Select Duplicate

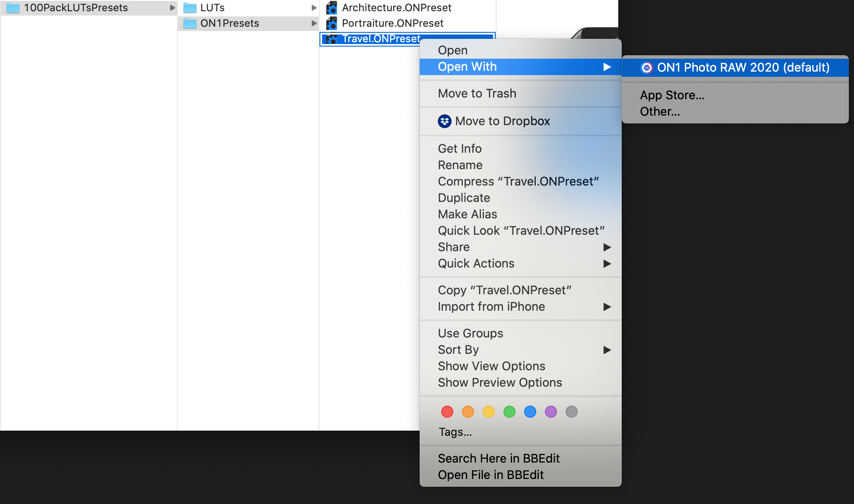(521, 198)
